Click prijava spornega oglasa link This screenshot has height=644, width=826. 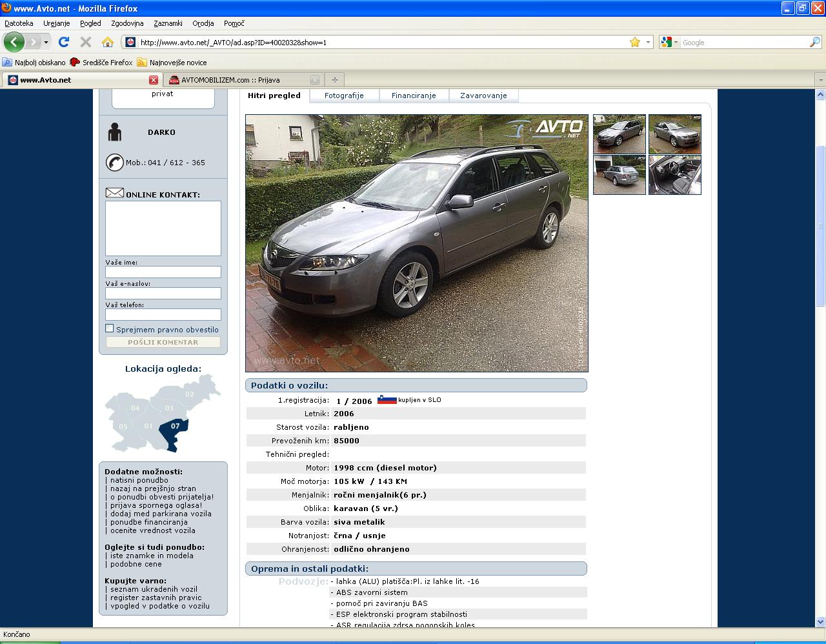tap(156, 505)
